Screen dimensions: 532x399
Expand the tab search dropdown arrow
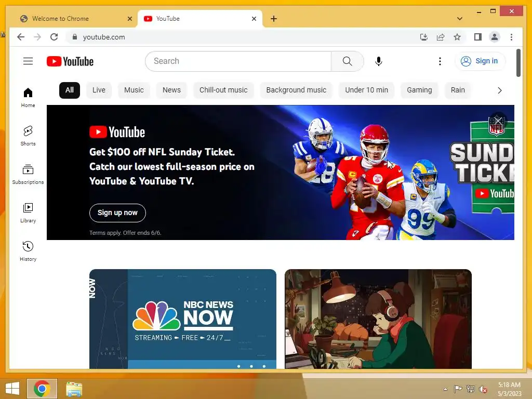[459, 19]
